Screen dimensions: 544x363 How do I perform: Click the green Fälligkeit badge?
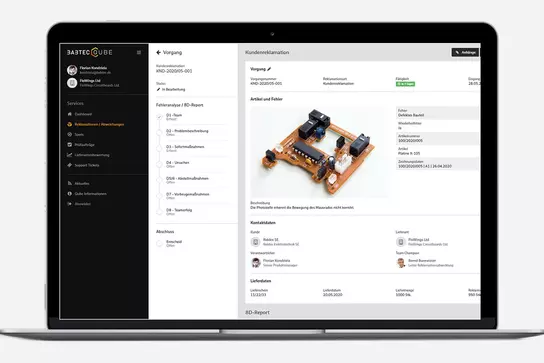tap(405, 84)
